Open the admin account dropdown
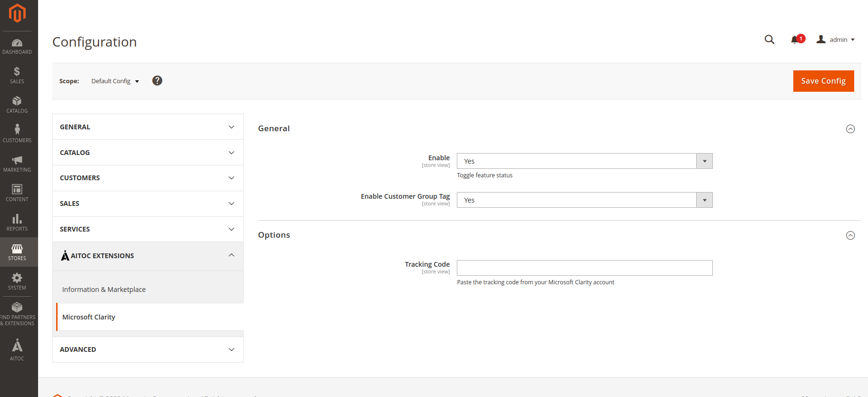 point(836,39)
